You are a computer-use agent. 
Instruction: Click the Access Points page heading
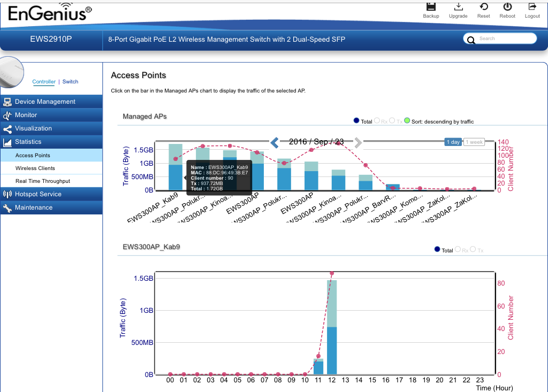[x=139, y=75]
